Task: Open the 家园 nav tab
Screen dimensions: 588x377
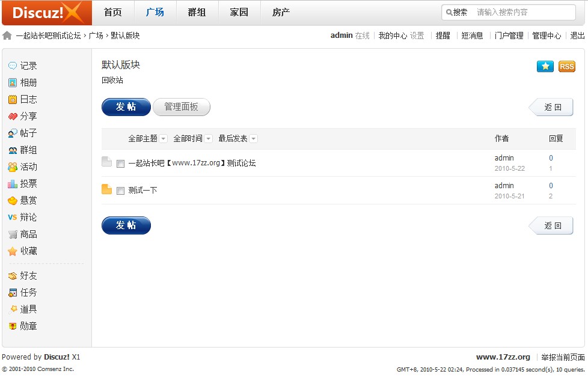Action: point(239,13)
